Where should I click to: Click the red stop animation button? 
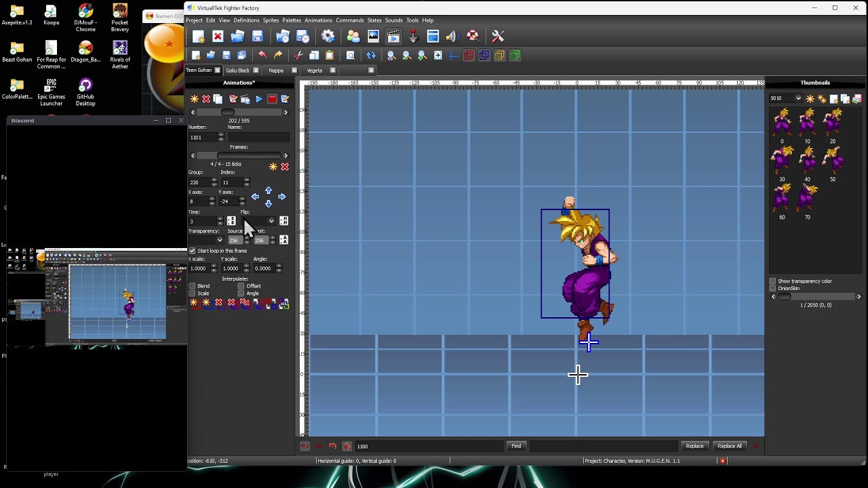(x=272, y=100)
